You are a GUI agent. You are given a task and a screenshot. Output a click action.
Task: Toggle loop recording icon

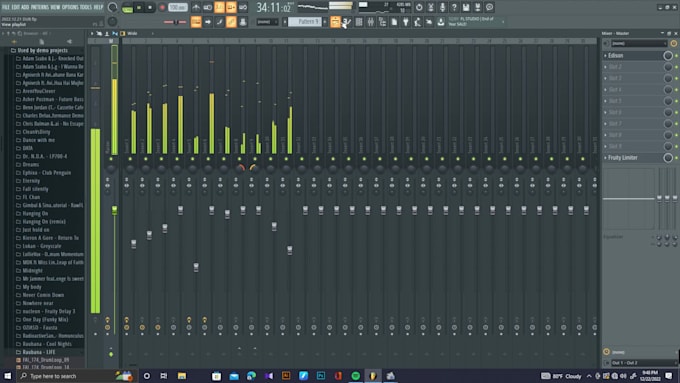[x=243, y=7]
